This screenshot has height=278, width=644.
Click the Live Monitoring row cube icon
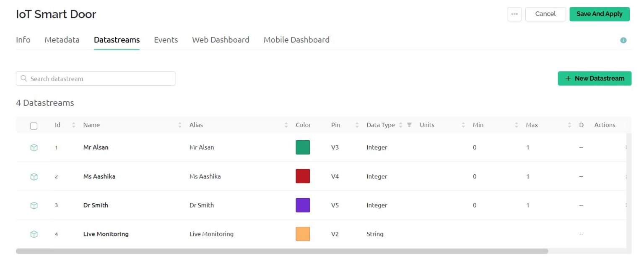pos(34,234)
